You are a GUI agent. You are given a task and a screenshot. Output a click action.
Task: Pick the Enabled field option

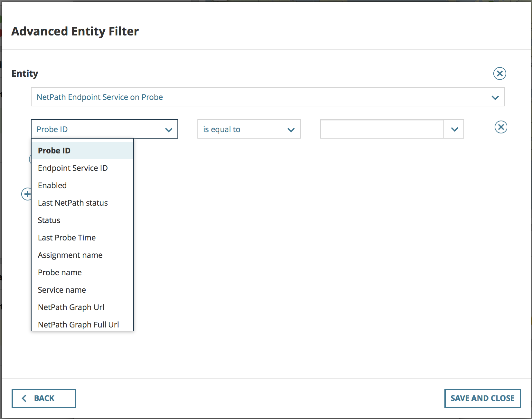(82, 185)
